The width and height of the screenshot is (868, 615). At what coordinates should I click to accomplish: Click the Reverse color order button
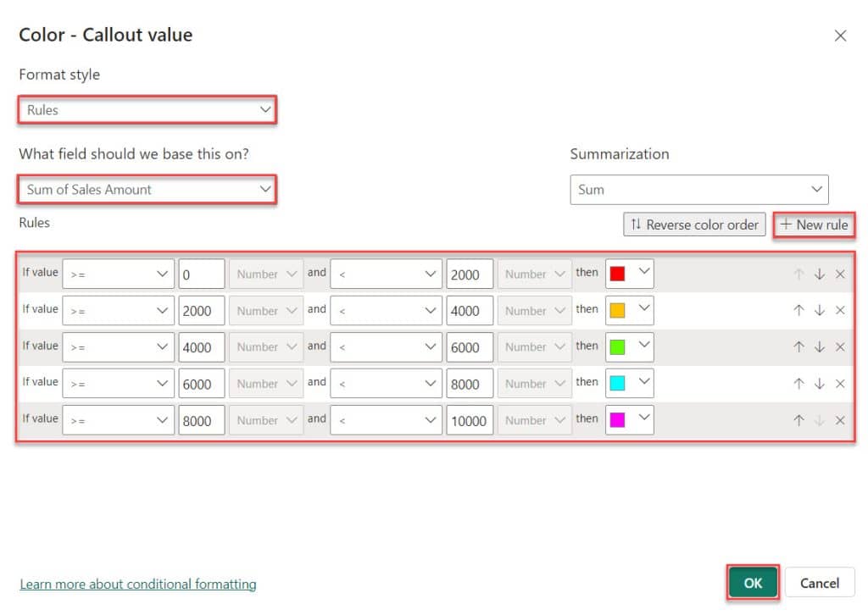(x=694, y=224)
